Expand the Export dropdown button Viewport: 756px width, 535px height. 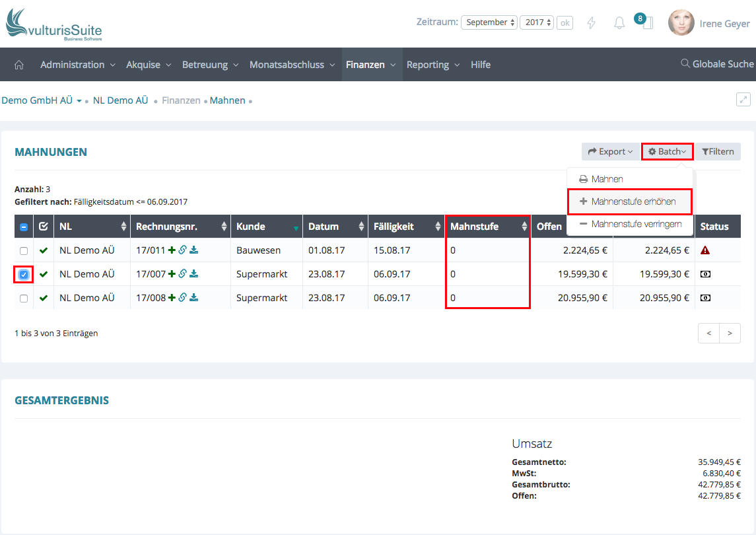point(610,152)
